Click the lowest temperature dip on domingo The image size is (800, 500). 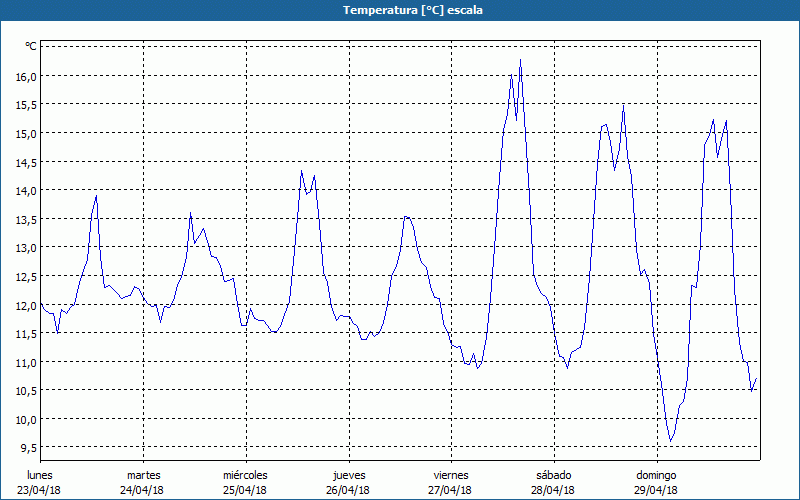coord(670,440)
